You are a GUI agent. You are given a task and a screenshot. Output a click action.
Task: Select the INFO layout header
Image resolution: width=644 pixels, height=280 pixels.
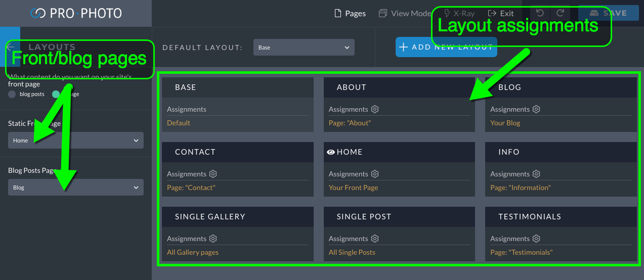point(561,152)
